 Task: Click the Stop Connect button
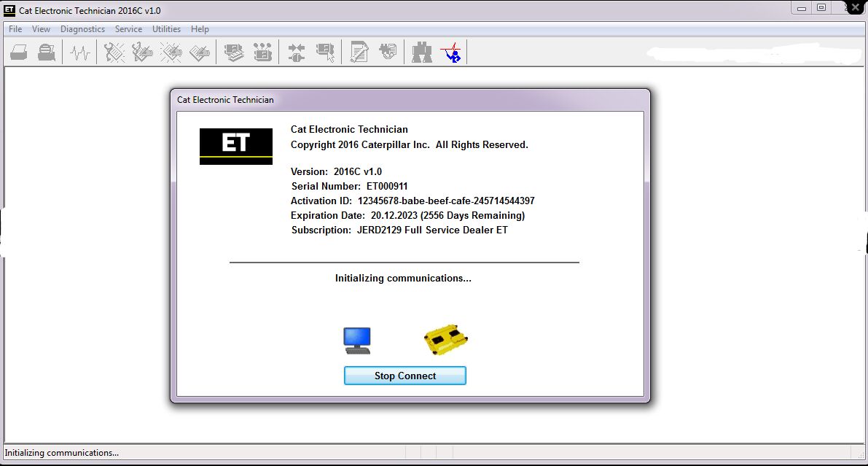[x=405, y=376]
